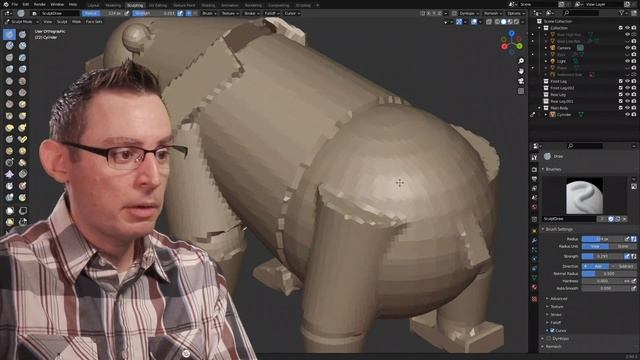The image size is (640, 360).
Task: Open the File menu
Action: point(15,4)
